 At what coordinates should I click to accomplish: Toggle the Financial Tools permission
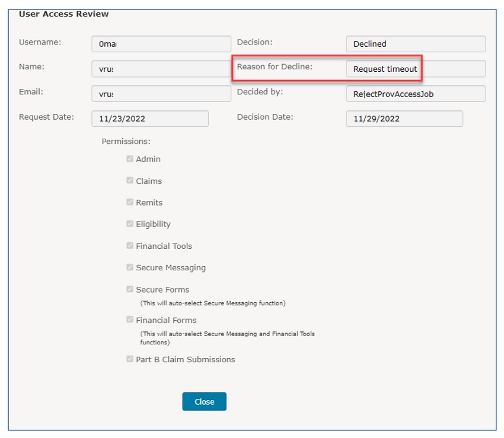click(130, 245)
